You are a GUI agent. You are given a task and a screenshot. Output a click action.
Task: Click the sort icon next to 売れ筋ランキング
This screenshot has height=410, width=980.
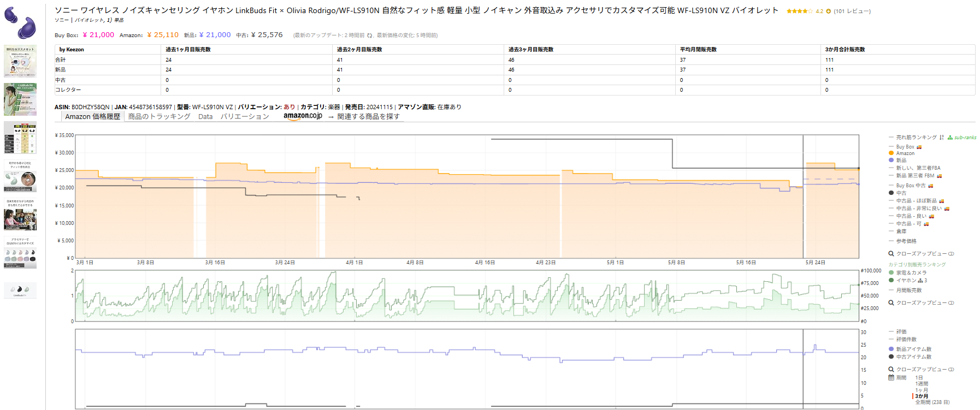click(942, 138)
